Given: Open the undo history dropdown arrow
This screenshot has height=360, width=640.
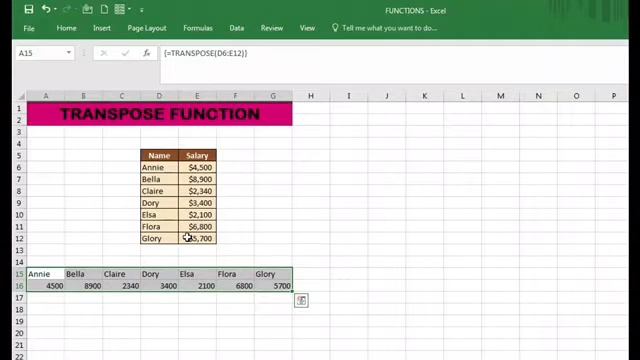Looking at the screenshot, I should coord(56,9).
